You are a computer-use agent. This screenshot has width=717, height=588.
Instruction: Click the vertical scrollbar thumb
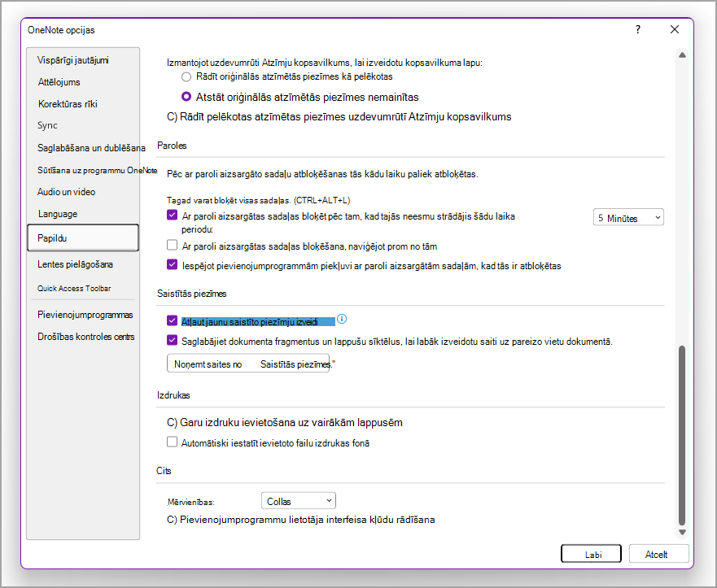pyautogui.click(x=682, y=435)
